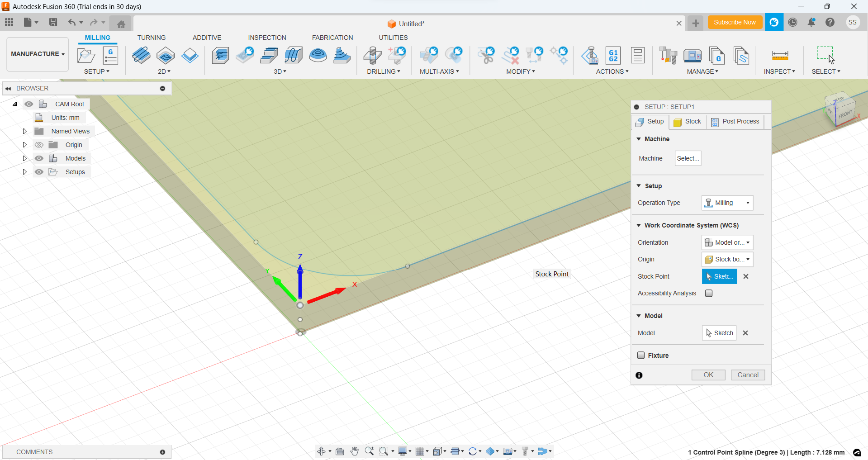Select the 2D Adaptive Clearing tool
Image resolution: width=868 pixels, height=460 pixels.
(141, 55)
